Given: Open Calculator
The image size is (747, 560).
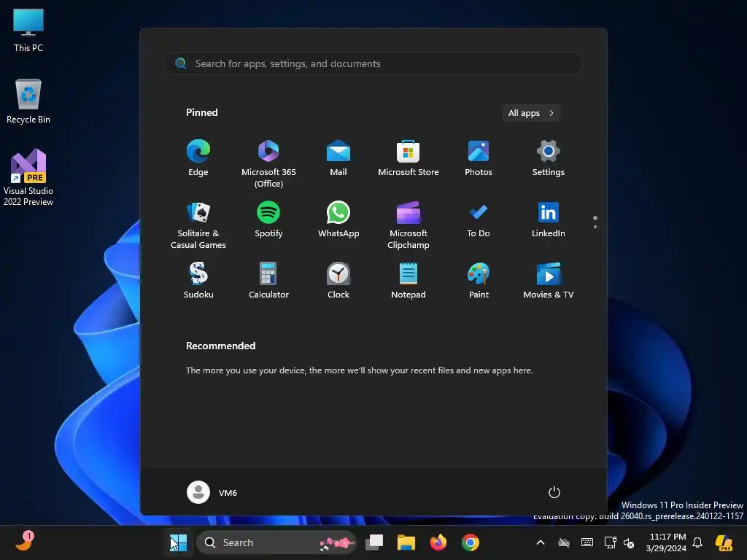Looking at the screenshot, I should click(268, 281).
